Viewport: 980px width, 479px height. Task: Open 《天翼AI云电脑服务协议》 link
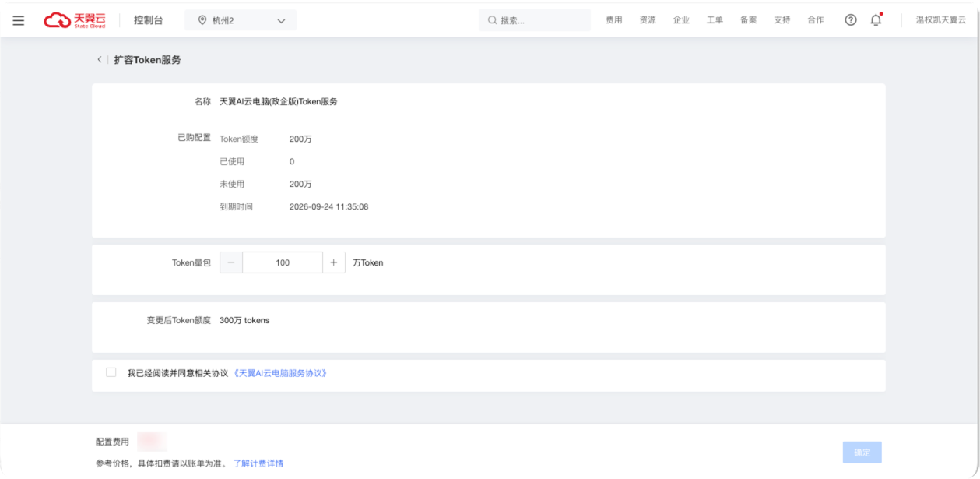pos(280,373)
